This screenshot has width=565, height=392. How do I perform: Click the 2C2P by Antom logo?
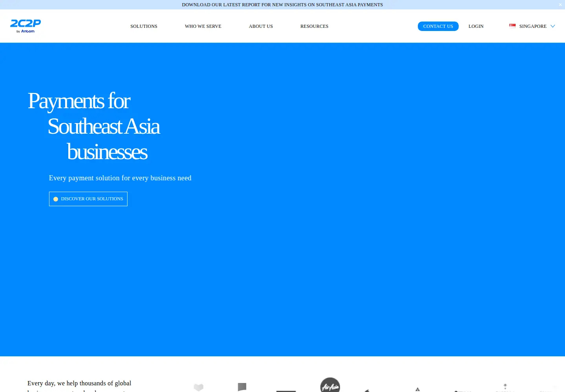[x=26, y=26]
